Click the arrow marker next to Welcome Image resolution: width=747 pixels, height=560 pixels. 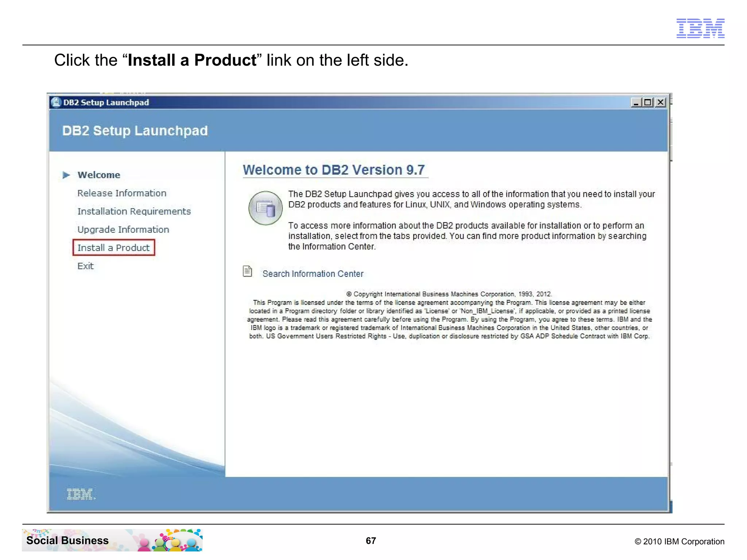click(66, 175)
